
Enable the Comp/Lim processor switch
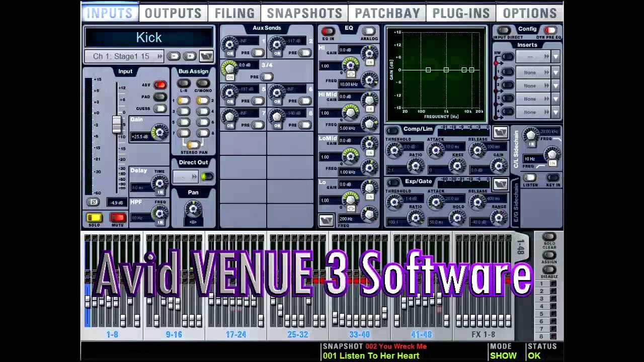393,131
